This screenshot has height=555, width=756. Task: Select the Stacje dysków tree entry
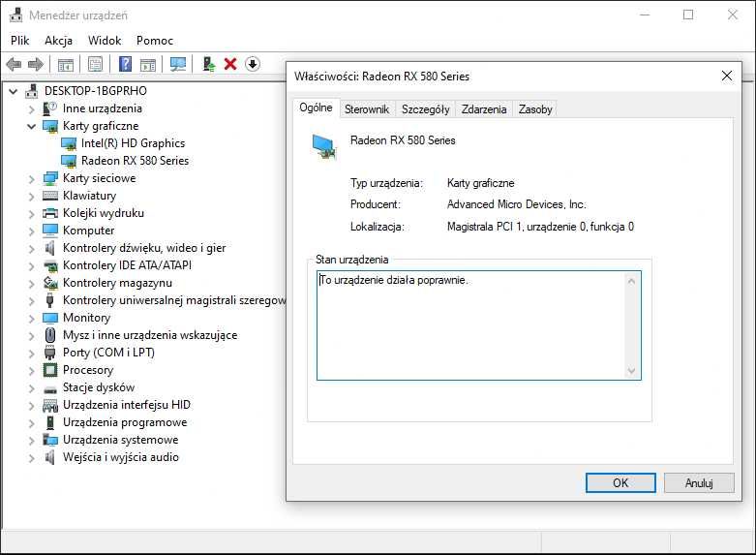pyautogui.click(x=99, y=387)
